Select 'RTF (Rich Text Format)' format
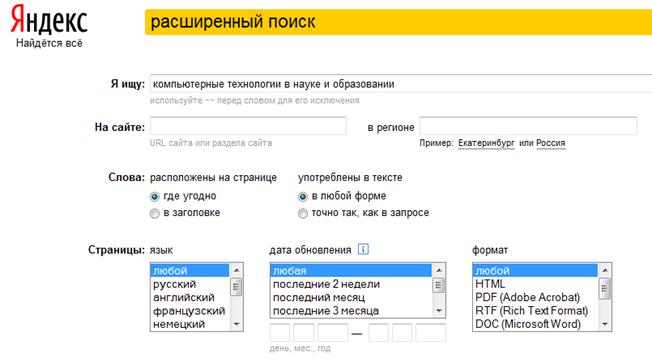652x362 pixels. click(x=535, y=310)
